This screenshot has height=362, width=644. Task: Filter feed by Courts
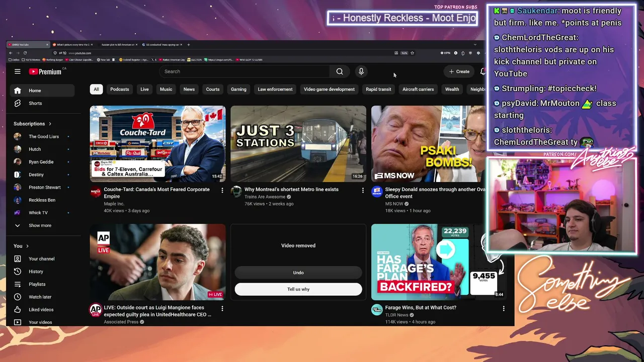213,89
